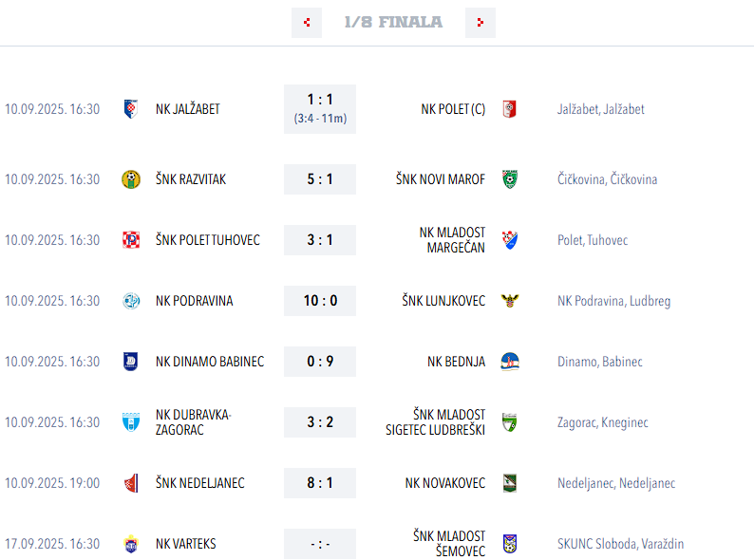Click the SKUNC Sloboda, Varaždin venue
The width and height of the screenshot is (754, 560).
point(620,544)
